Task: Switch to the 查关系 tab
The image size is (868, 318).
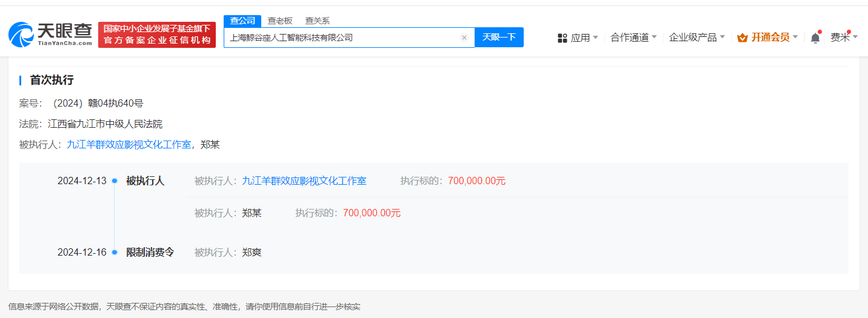Action: [317, 21]
